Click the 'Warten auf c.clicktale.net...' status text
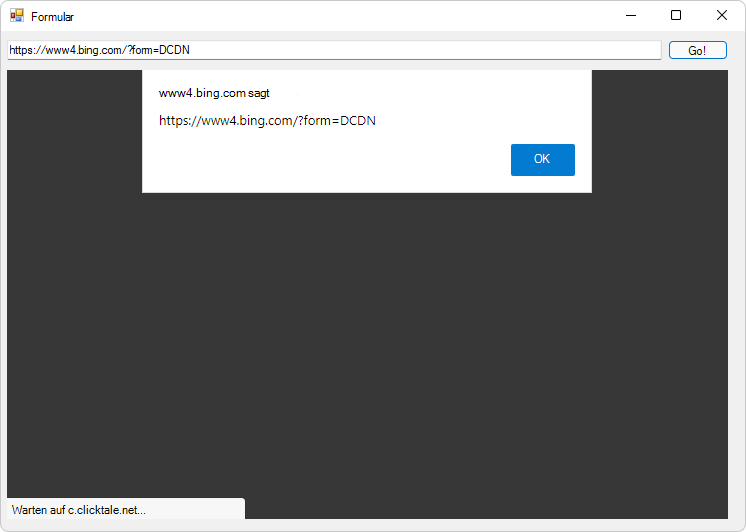Image resolution: width=746 pixels, height=532 pixels. point(79,510)
